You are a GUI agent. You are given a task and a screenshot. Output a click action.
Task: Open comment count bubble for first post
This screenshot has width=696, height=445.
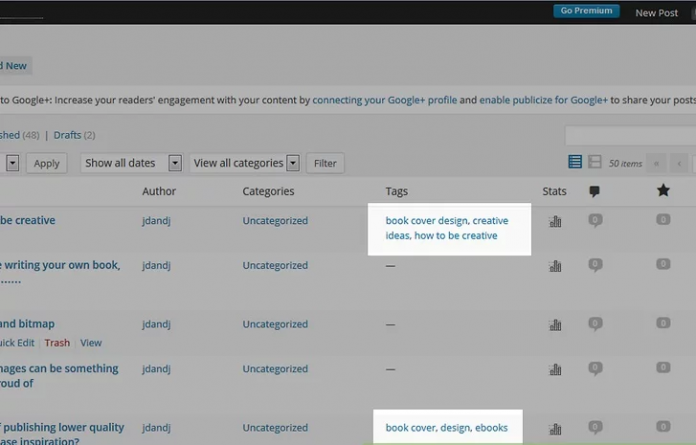pos(595,220)
